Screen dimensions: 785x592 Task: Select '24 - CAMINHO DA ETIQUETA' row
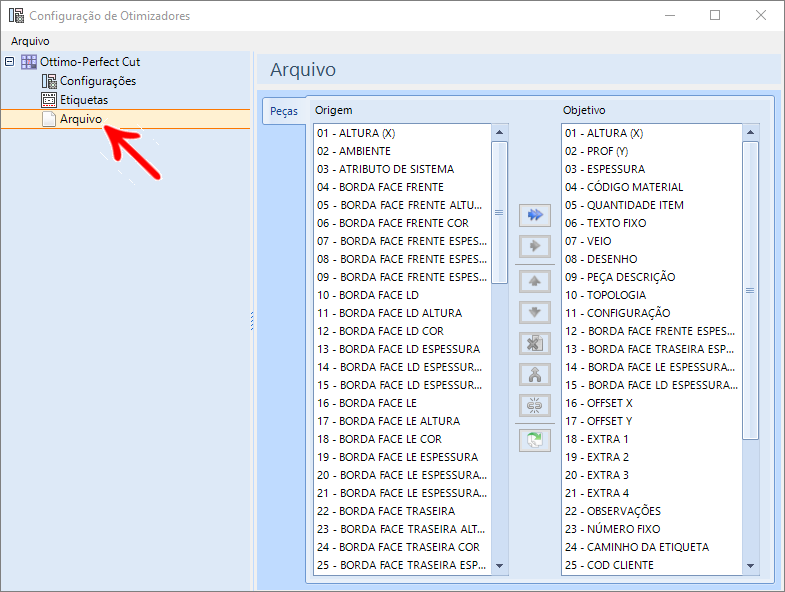(x=652, y=548)
